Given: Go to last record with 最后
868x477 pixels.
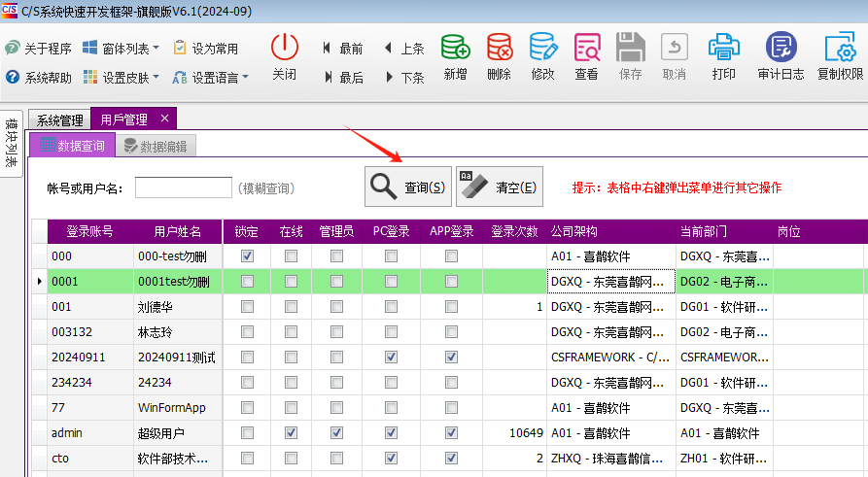Looking at the screenshot, I should tap(344, 78).
